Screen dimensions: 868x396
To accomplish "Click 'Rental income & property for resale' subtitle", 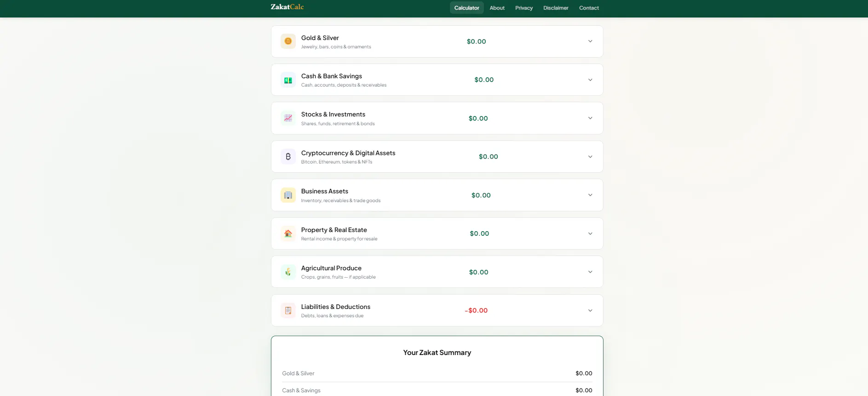I will point(339,239).
